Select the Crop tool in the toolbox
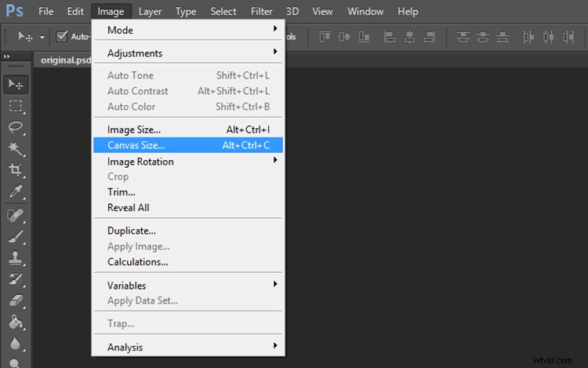This screenshot has height=368, width=588. coord(16,169)
